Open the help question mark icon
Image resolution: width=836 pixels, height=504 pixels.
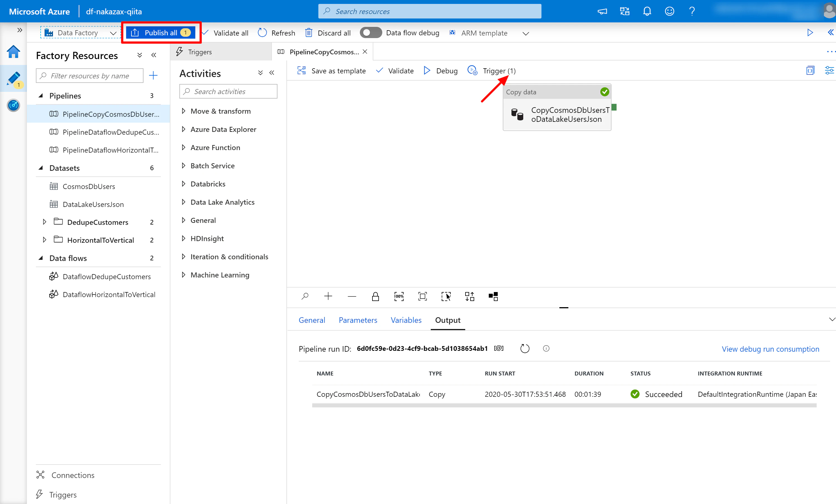pos(692,11)
